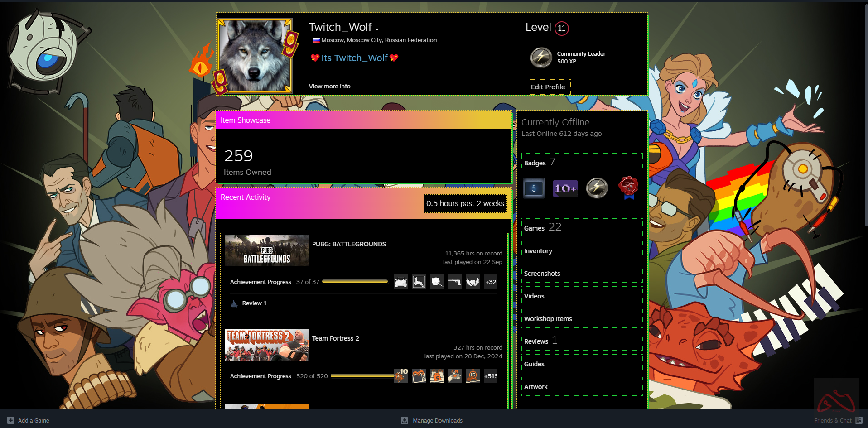Click the Friends & Chat icon
This screenshot has height=428, width=868.
pos(858,420)
